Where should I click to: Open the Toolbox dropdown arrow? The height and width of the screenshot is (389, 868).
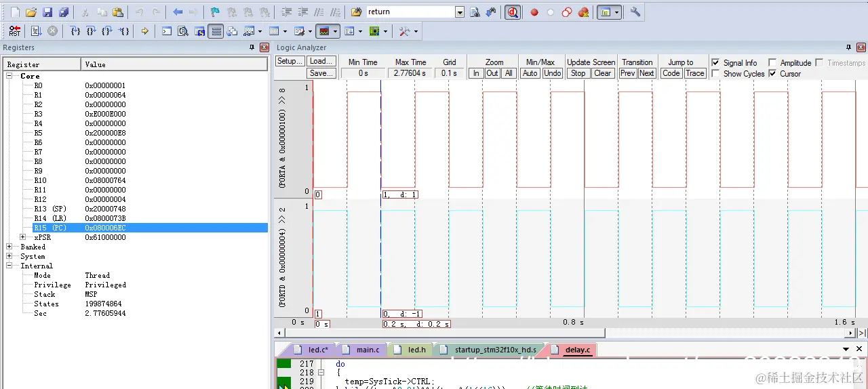(x=416, y=31)
